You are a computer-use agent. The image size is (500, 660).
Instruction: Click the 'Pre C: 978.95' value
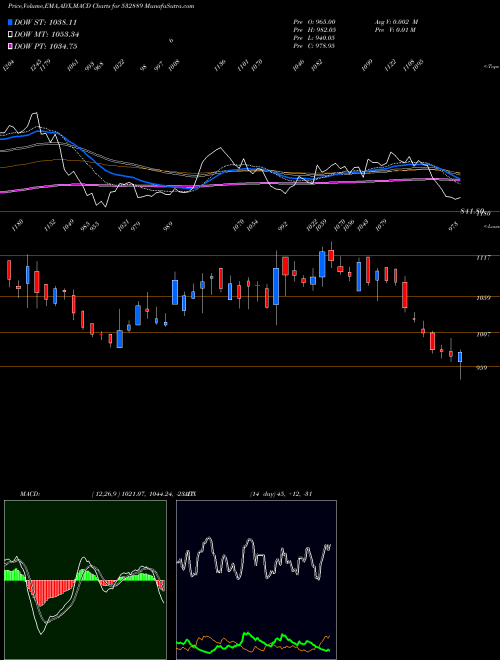point(314,46)
